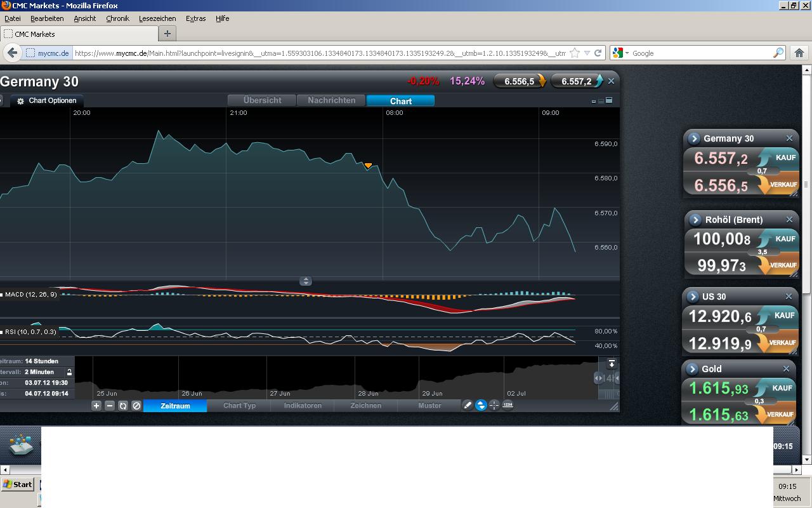Zoom out with the chart minus button
The image size is (812, 508).
(110, 406)
